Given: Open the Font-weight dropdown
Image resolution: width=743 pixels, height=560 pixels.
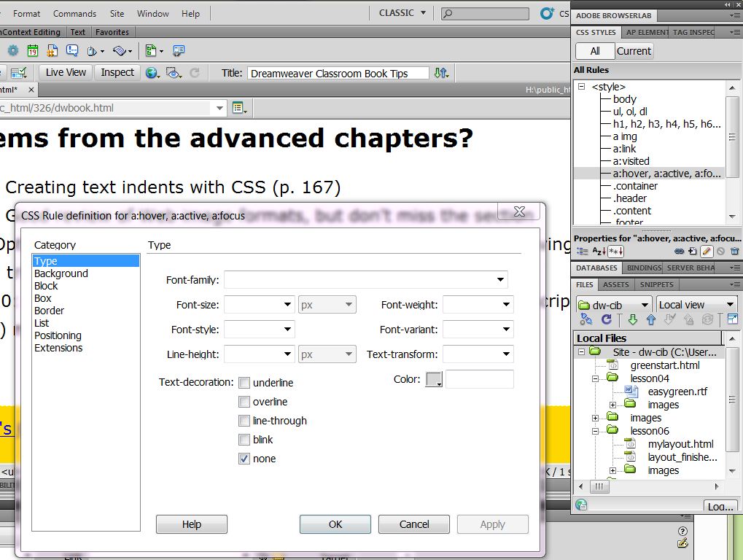Looking at the screenshot, I should (x=506, y=305).
